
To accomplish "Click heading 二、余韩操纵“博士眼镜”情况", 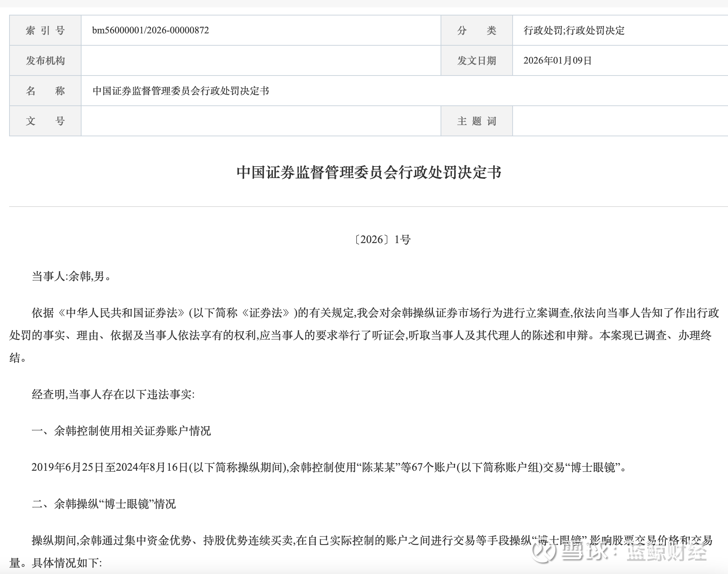I will 104,504.
